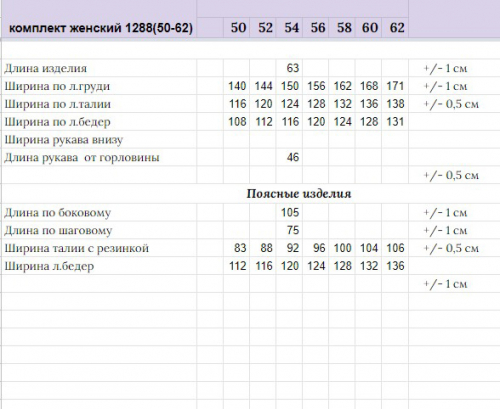This screenshot has width=500, height=409.
Task: Select waist line cell 138
Action: [395, 104]
